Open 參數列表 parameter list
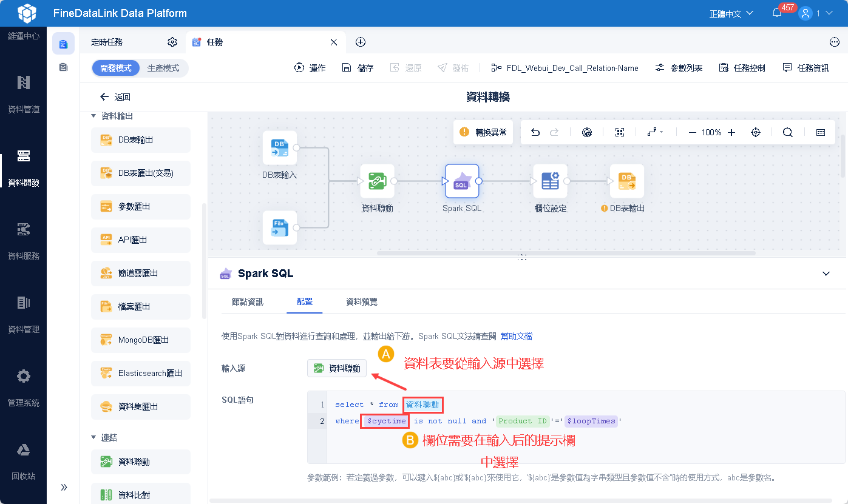This screenshot has height=504, width=848. (x=679, y=68)
